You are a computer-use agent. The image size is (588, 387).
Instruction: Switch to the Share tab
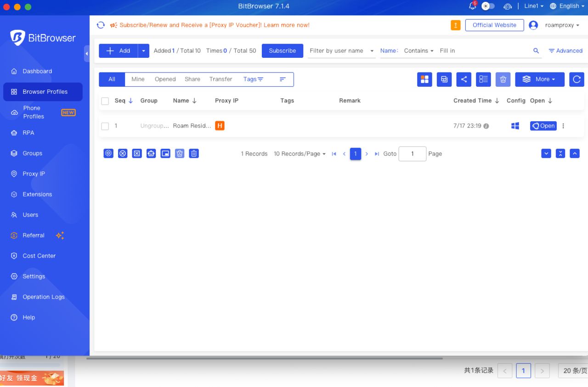[192, 79]
